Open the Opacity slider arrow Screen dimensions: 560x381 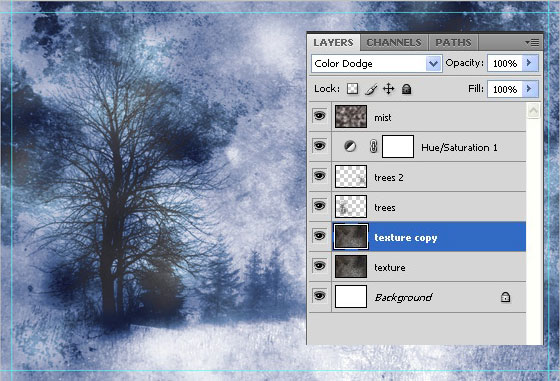coord(530,63)
